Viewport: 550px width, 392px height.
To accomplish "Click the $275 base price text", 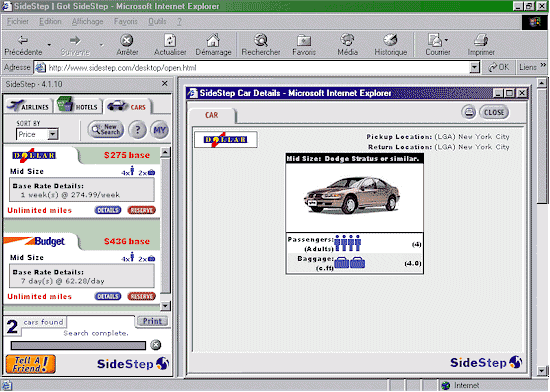I will (x=127, y=155).
